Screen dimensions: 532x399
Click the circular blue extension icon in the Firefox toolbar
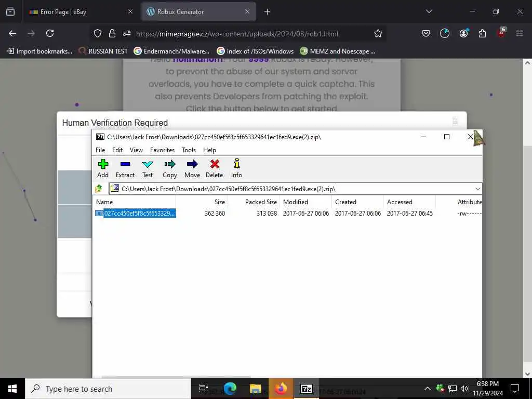[445, 33]
